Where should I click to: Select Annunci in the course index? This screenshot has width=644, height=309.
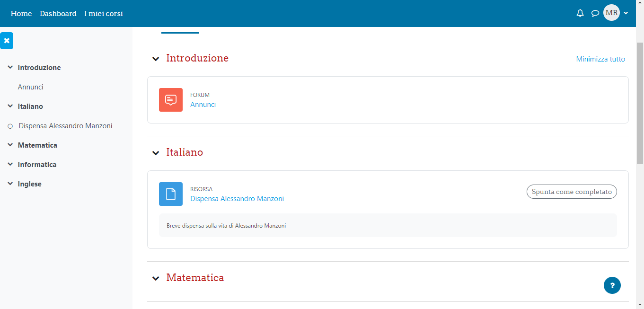pos(31,87)
